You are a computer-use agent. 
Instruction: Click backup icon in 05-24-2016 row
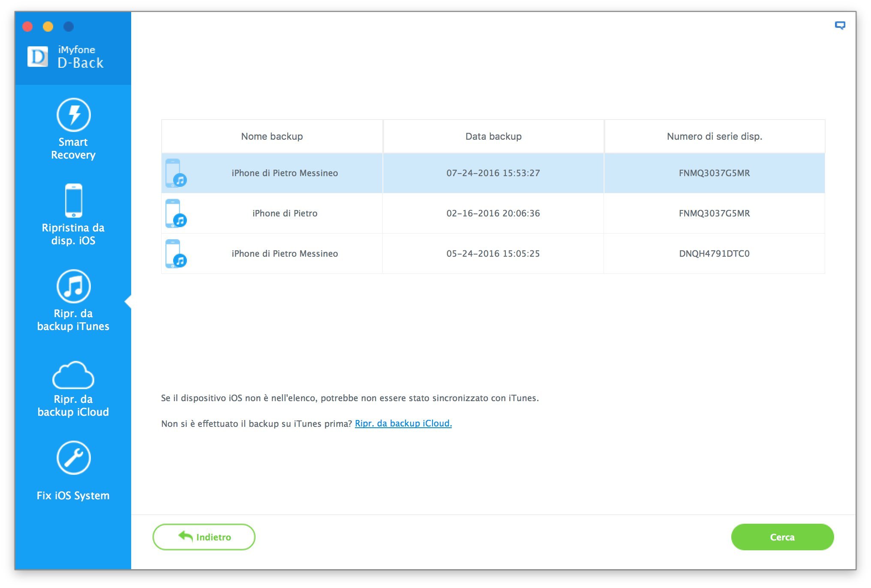[x=176, y=254]
